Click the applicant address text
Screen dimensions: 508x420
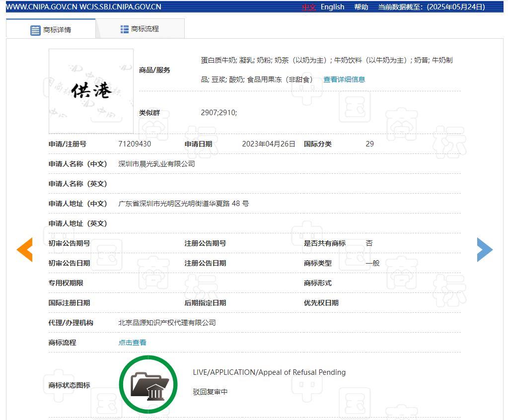coord(183,204)
